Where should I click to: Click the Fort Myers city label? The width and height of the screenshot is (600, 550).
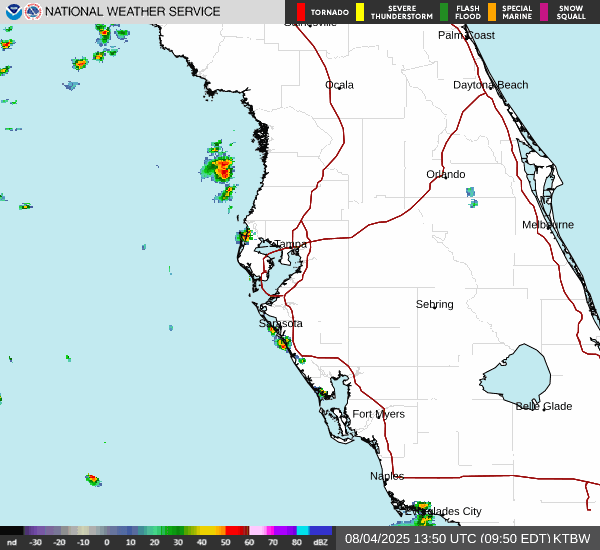(x=378, y=414)
